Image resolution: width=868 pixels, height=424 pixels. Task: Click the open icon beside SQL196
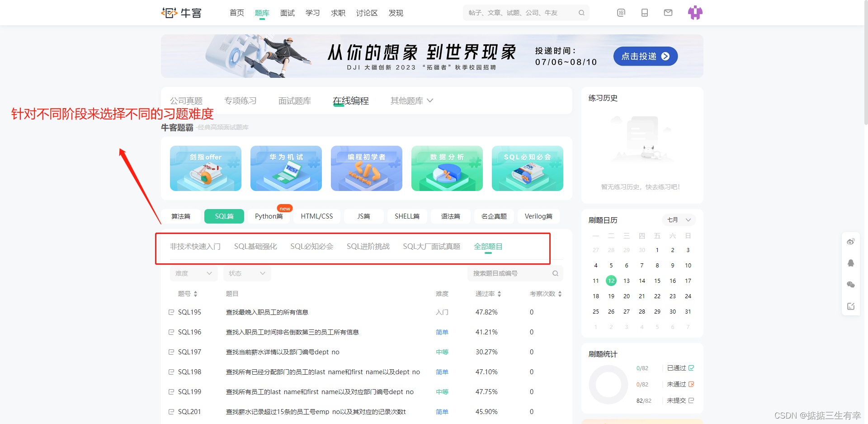171,332
